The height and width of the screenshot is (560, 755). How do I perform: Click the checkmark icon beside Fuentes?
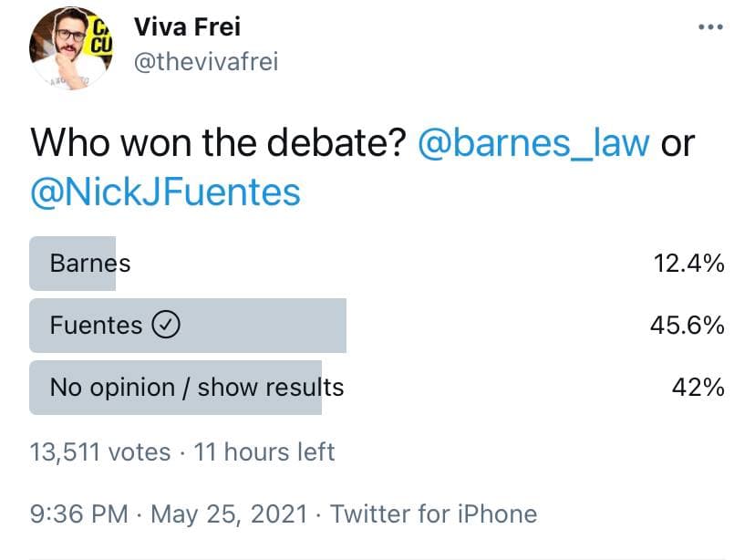pos(167,325)
